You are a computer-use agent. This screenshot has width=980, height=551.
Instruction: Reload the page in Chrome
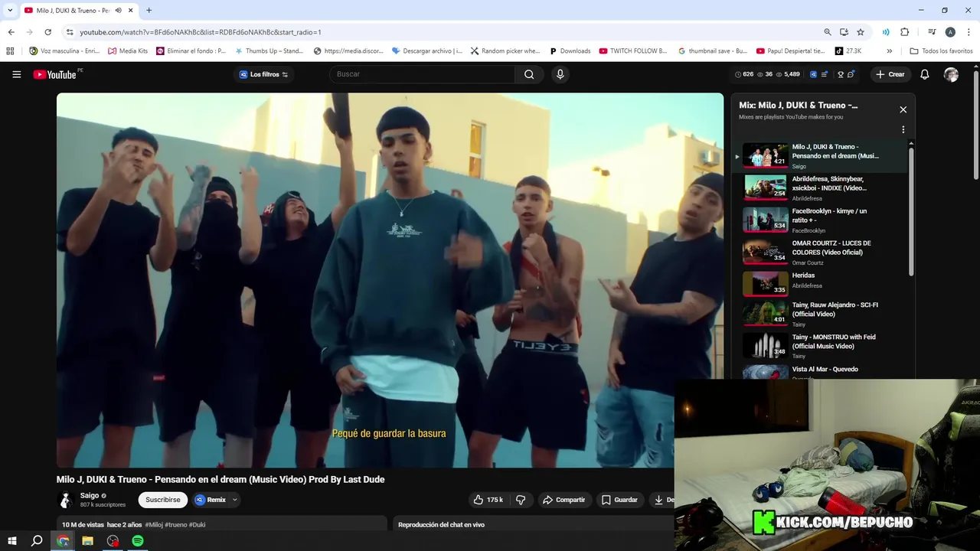(x=47, y=32)
